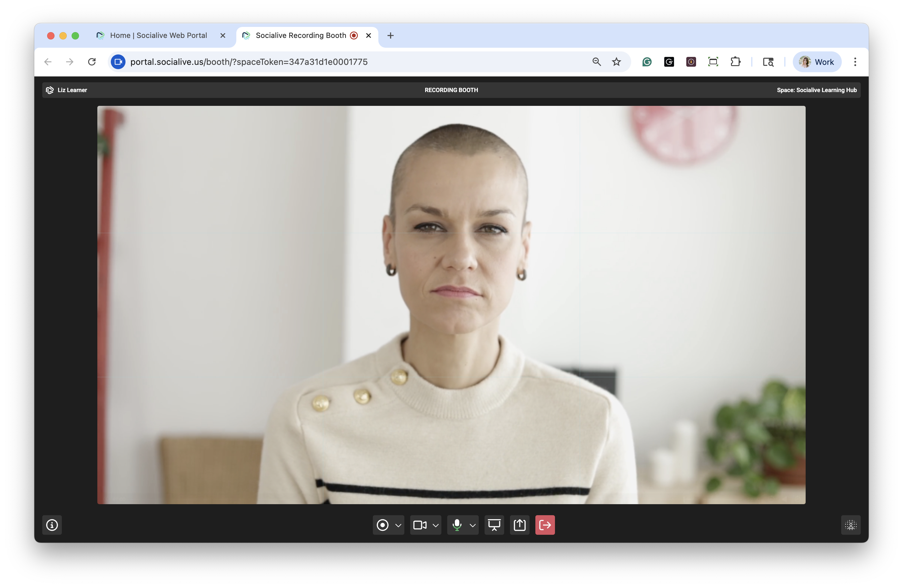Reload the page
The image size is (903, 588).
click(x=92, y=62)
